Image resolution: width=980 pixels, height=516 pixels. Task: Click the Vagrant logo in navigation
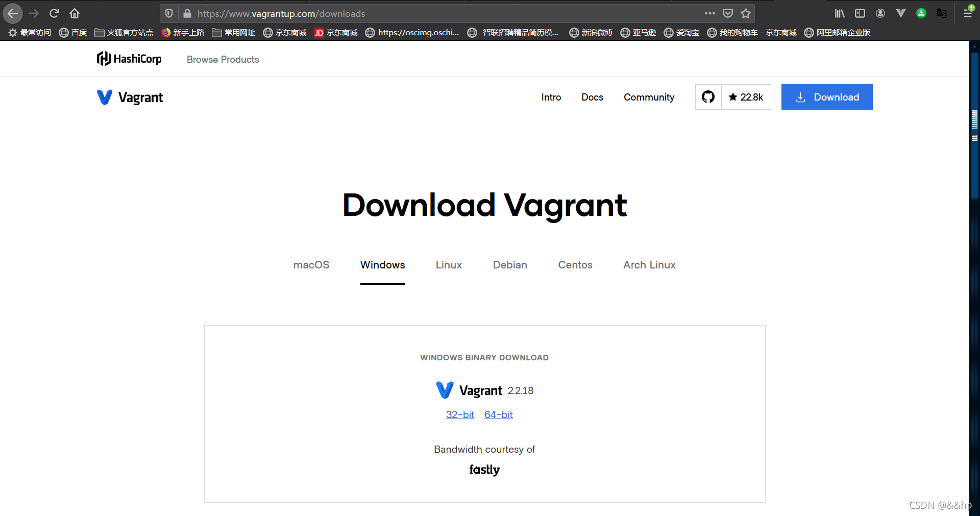coord(130,97)
